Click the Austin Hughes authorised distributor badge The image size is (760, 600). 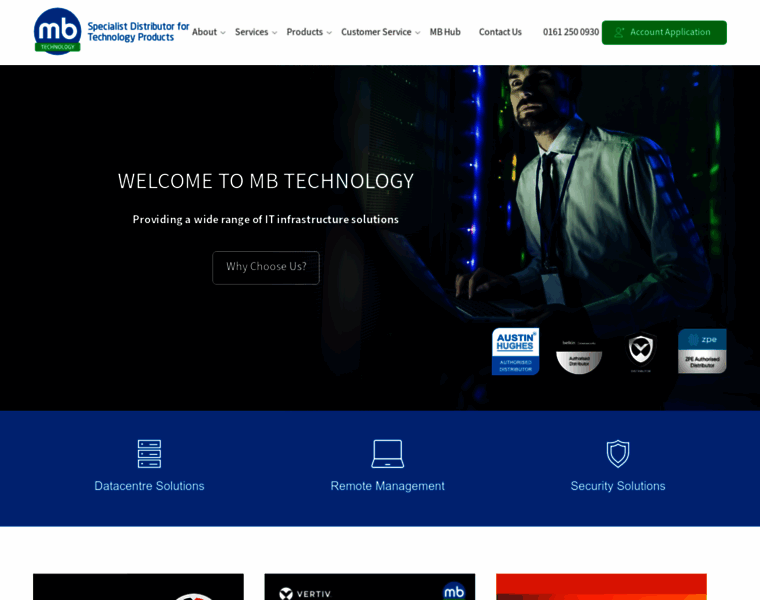click(515, 351)
